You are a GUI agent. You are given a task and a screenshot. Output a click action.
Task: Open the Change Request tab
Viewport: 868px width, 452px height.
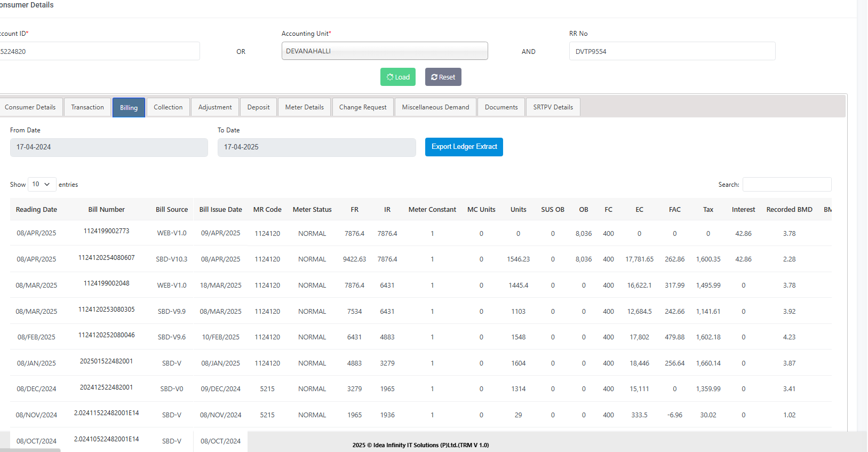(x=363, y=107)
